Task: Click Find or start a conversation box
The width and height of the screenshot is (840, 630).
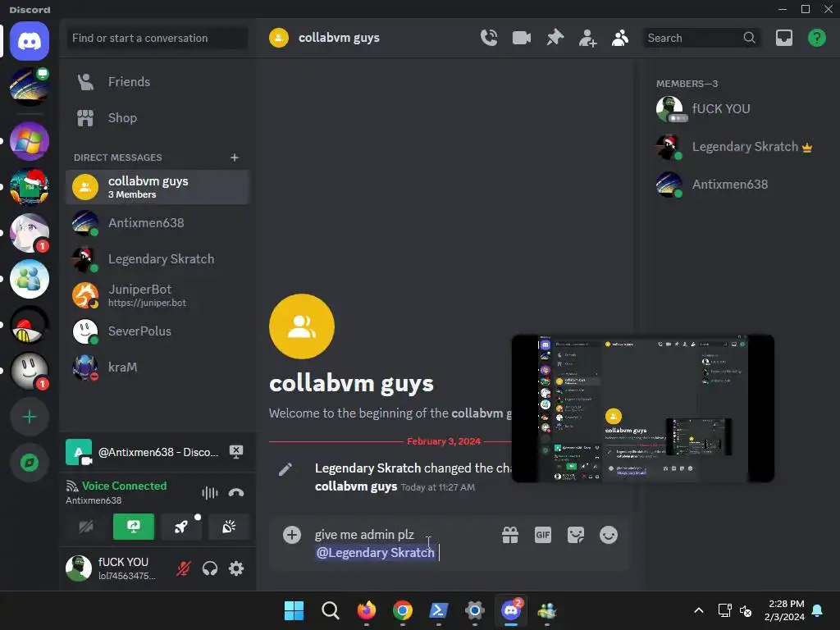Action: [157, 38]
